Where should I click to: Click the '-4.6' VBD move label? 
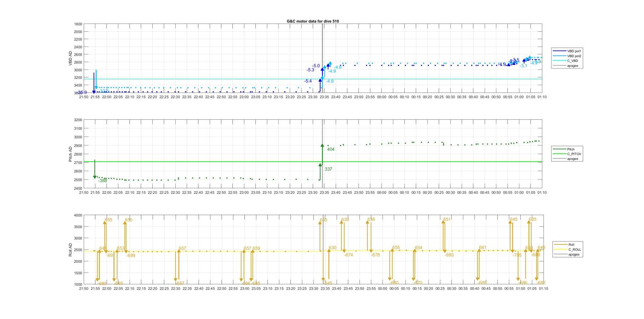pyautogui.click(x=338, y=68)
